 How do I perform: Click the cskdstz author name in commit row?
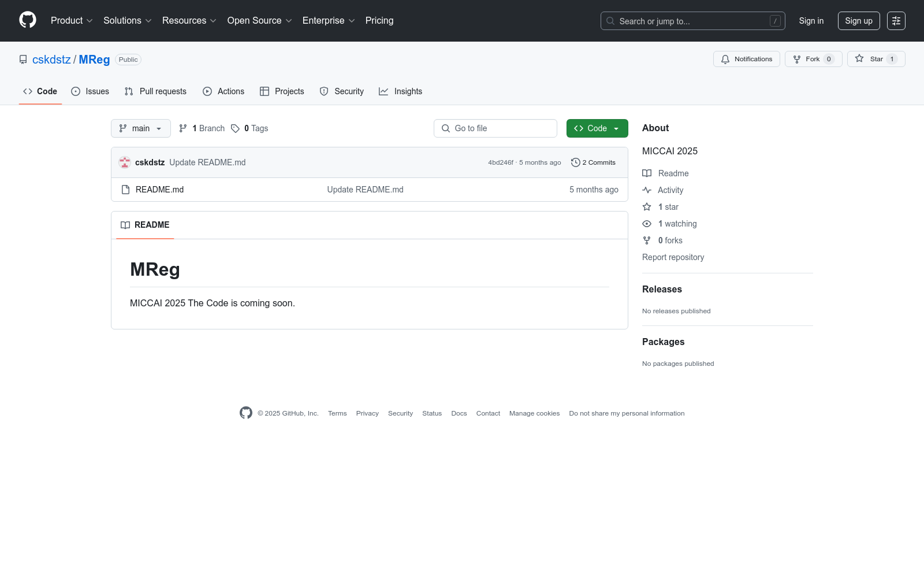(x=150, y=162)
